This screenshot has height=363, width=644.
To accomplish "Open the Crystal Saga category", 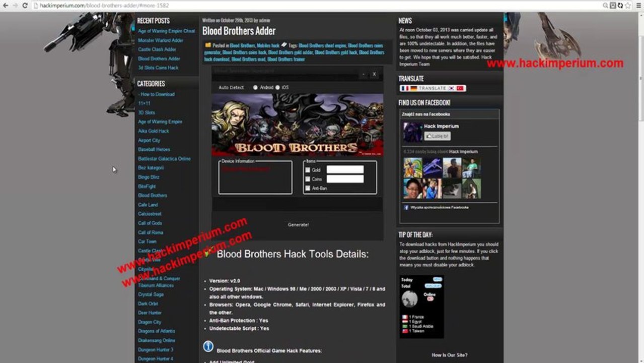I will (x=151, y=294).
